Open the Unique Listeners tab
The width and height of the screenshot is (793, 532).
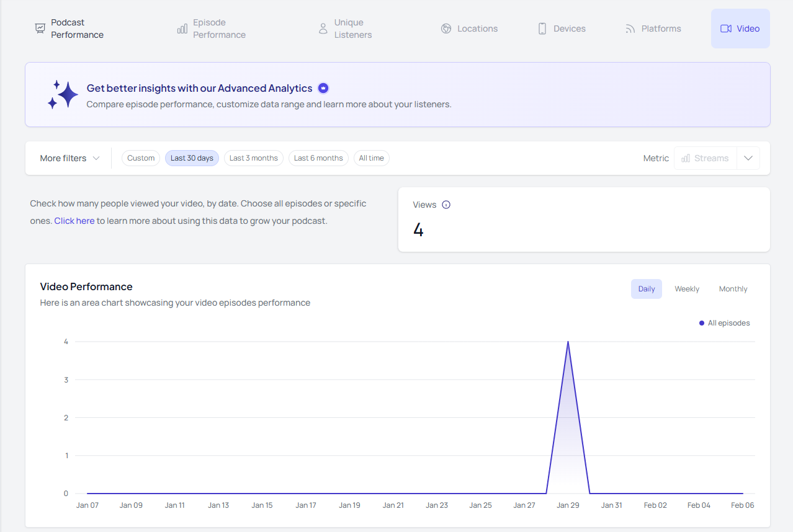(352, 29)
